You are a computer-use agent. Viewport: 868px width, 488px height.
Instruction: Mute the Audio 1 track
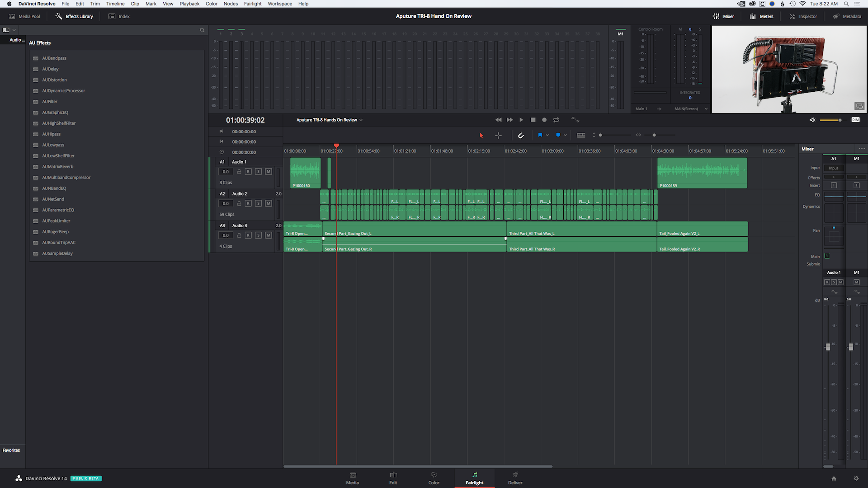point(269,172)
